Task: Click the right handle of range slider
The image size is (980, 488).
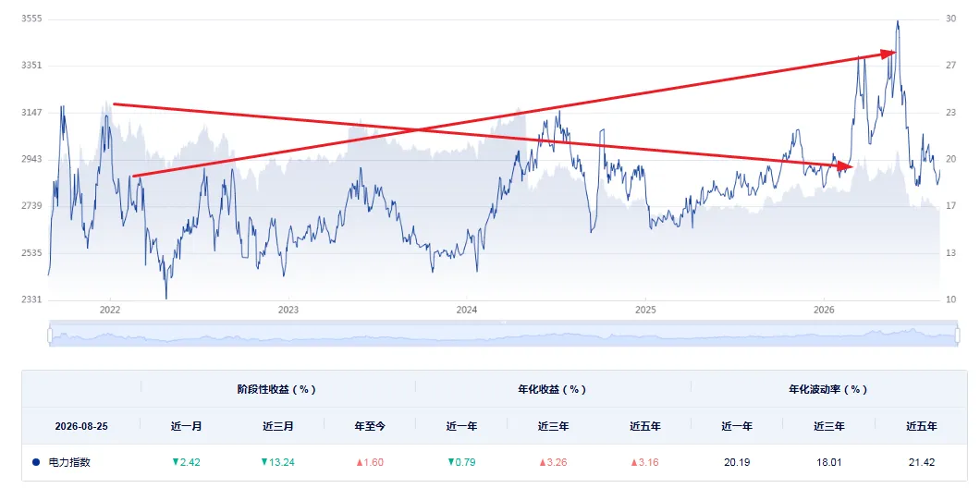Action: coord(957,335)
